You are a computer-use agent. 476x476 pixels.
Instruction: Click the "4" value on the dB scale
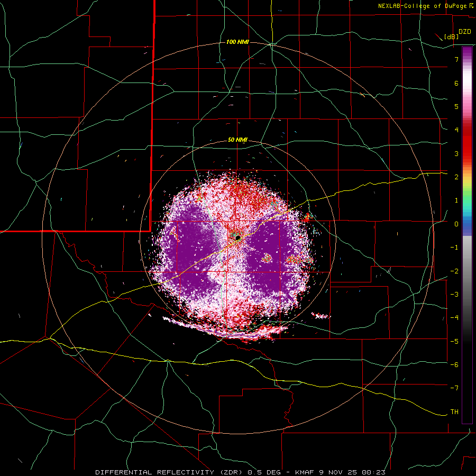coord(456,130)
